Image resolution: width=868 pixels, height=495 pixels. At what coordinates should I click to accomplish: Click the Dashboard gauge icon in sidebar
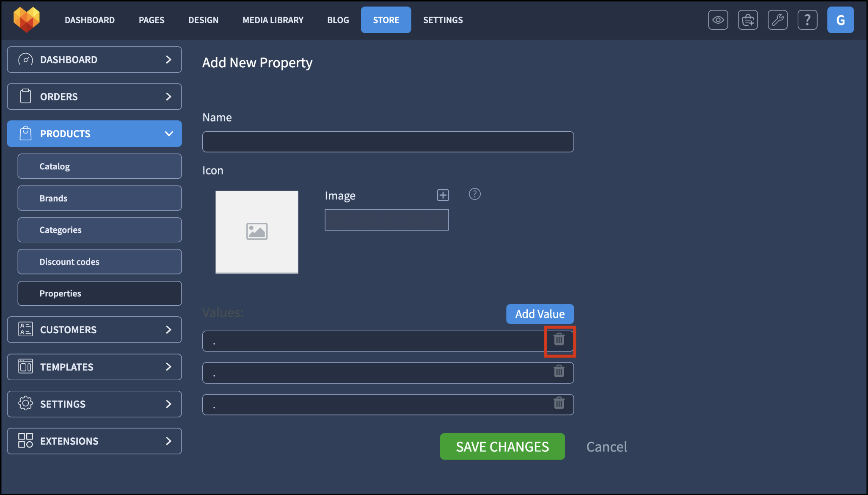25,60
